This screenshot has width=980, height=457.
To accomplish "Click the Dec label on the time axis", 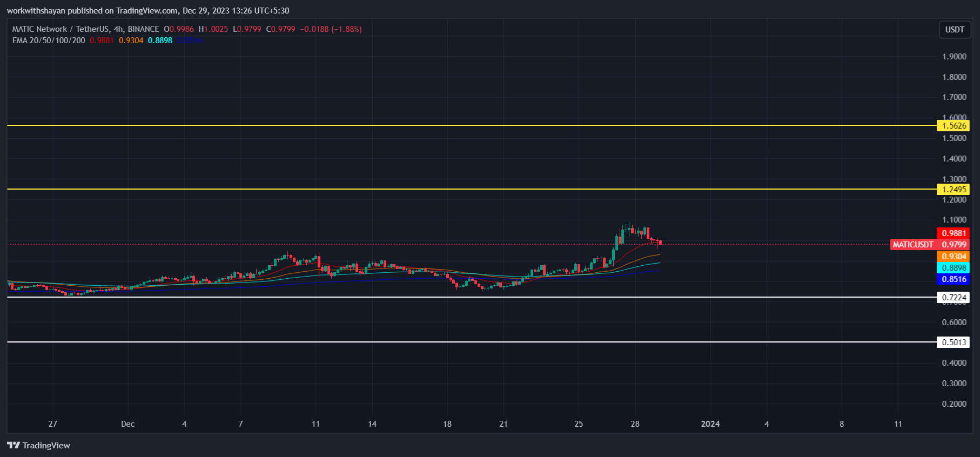I will click(x=128, y=424).
